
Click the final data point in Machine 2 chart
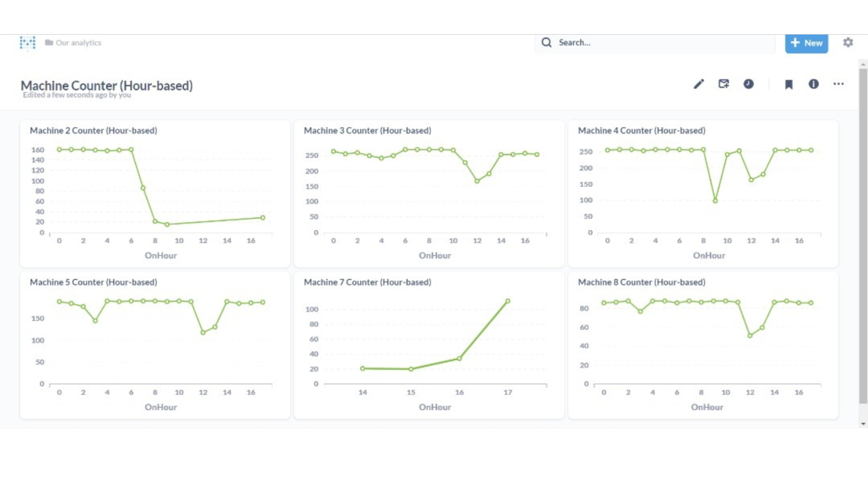coord(263,218)
